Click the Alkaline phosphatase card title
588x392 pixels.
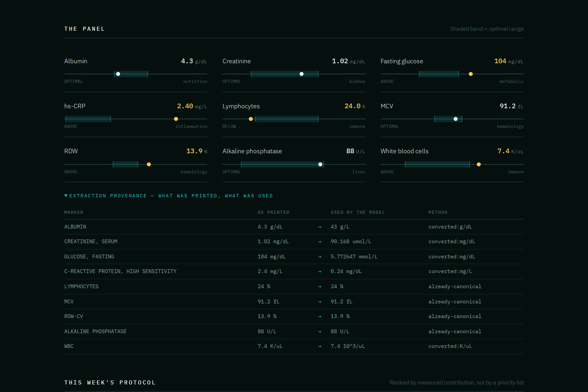coord(252,151)
